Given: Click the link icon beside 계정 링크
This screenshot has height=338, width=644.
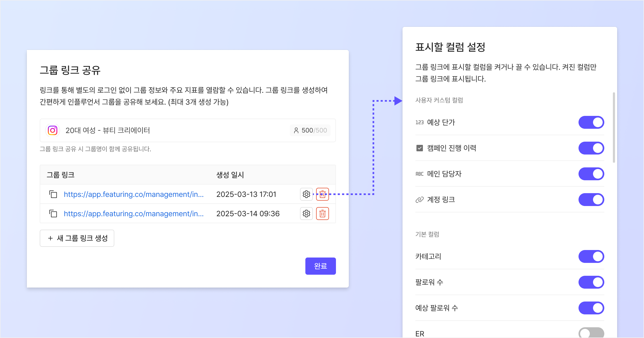Looking at the screenshot, I should [419, 200].
